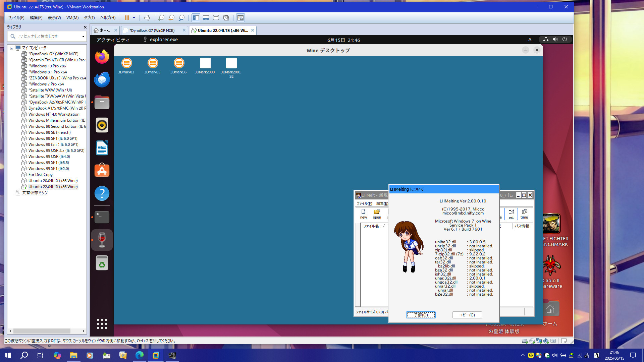The image size is (644, 362).
Task: Expand the power options dropdown arrow
Action: pos(134,18)
